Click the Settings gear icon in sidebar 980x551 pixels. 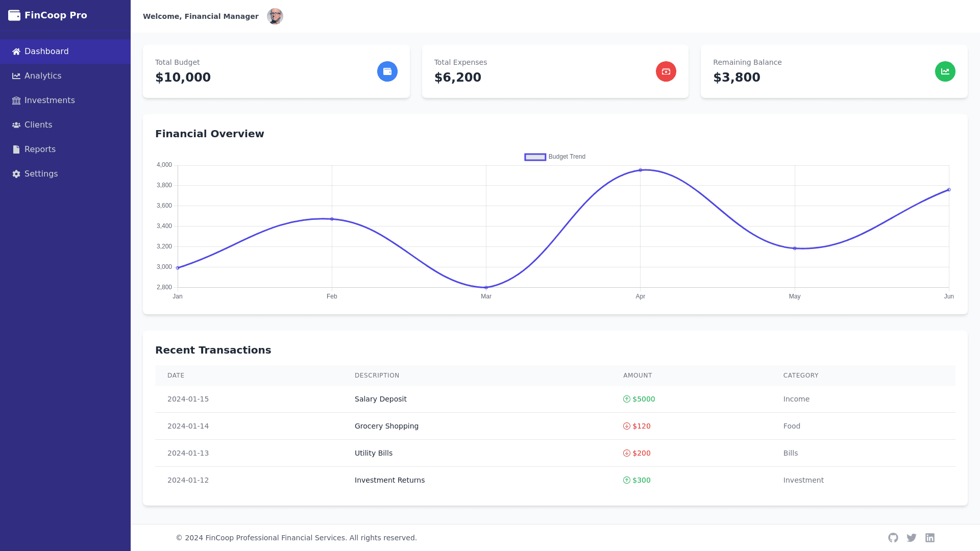[x=16, y=174]
